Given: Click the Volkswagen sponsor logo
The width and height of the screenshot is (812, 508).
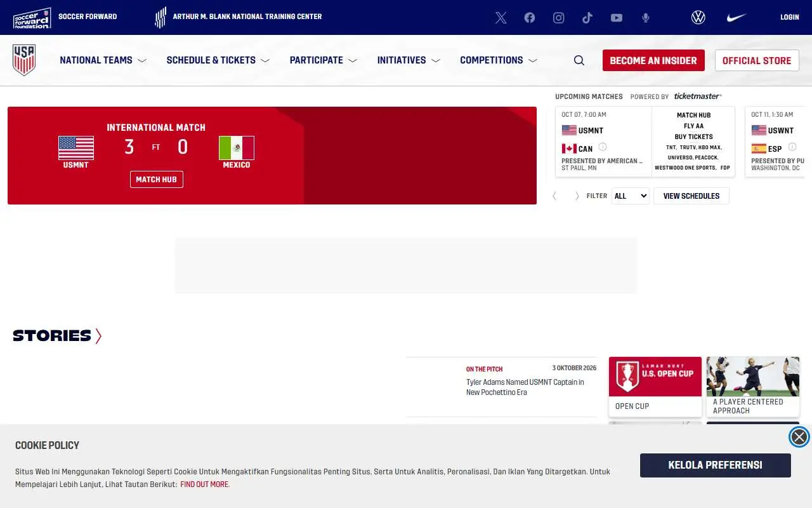Looking at the screenshot, I should point(698,17).
